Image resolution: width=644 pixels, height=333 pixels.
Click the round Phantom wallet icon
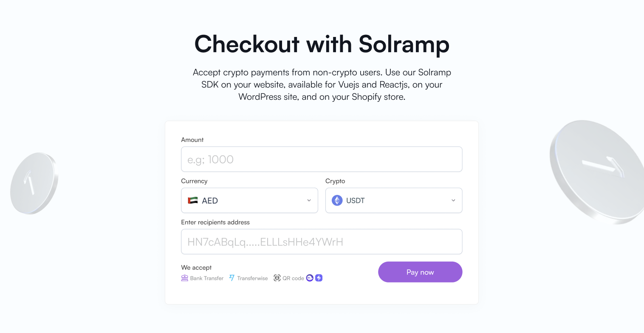pyautogui.click(x=310, y=278)
